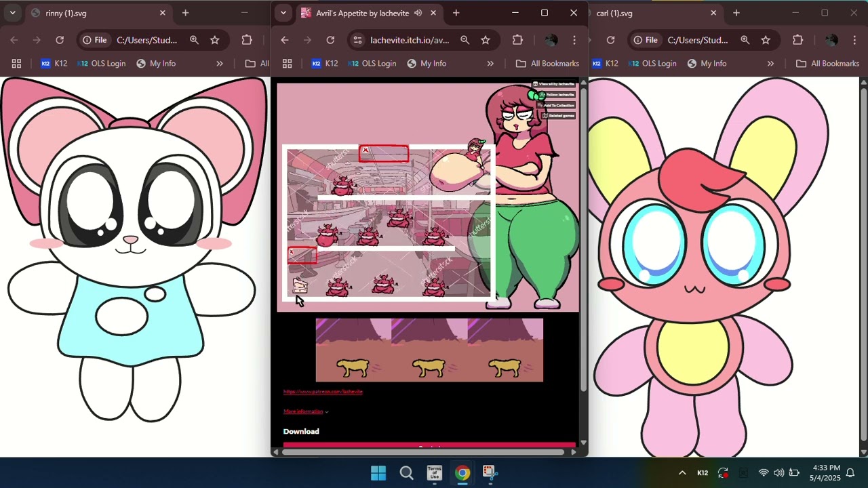Open profile avatar in middle Chrome window
This screenshot has width=868, height=488.
click(551, 40)
